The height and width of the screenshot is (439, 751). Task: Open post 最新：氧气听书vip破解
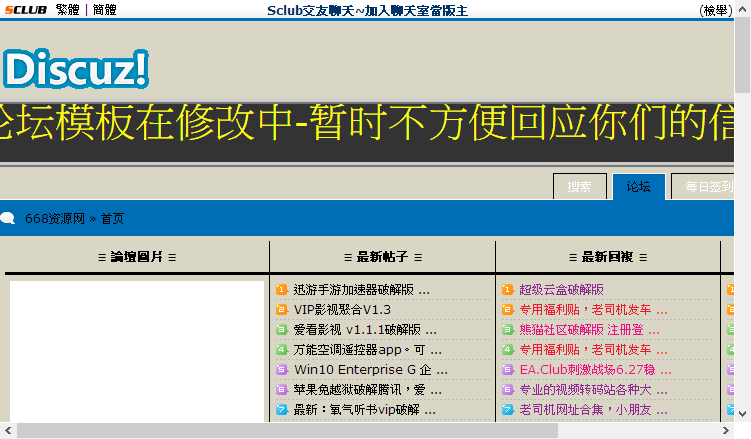coord(364,410)
